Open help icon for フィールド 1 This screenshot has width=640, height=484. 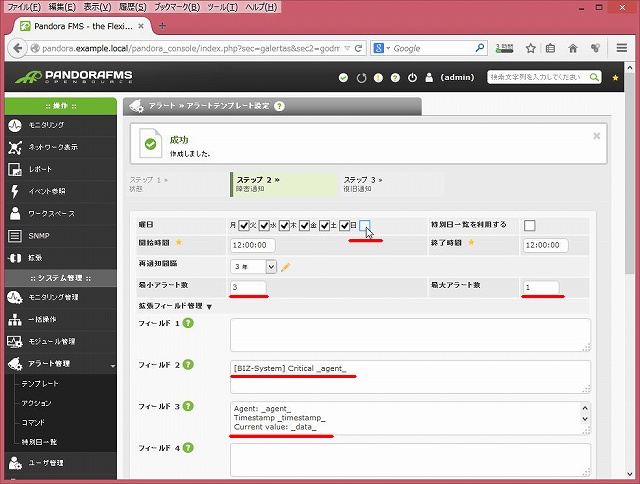(188, 323)
